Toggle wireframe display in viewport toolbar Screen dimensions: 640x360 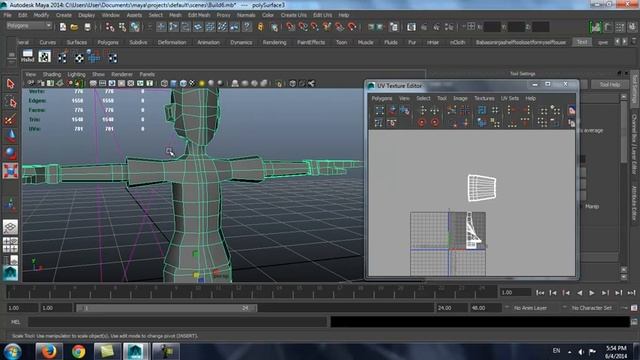click(x=164, y=83)
